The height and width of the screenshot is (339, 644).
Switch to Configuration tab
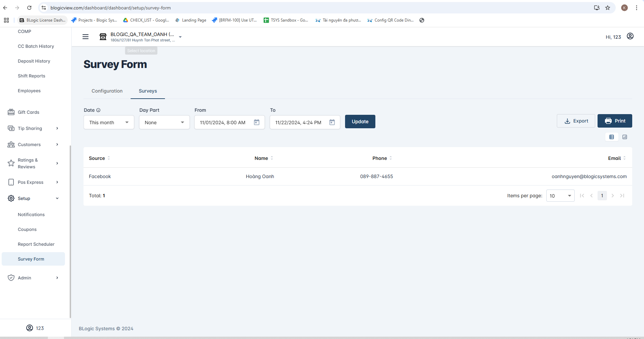pyautogui.click(x=107, y=91)
